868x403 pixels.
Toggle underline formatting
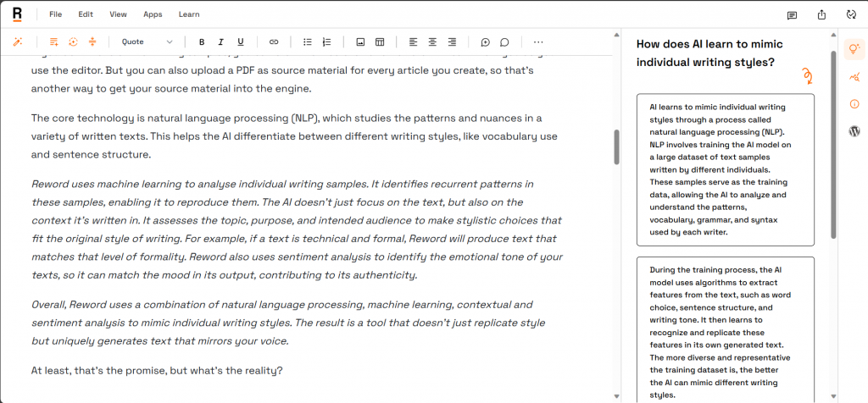[241, 41]
